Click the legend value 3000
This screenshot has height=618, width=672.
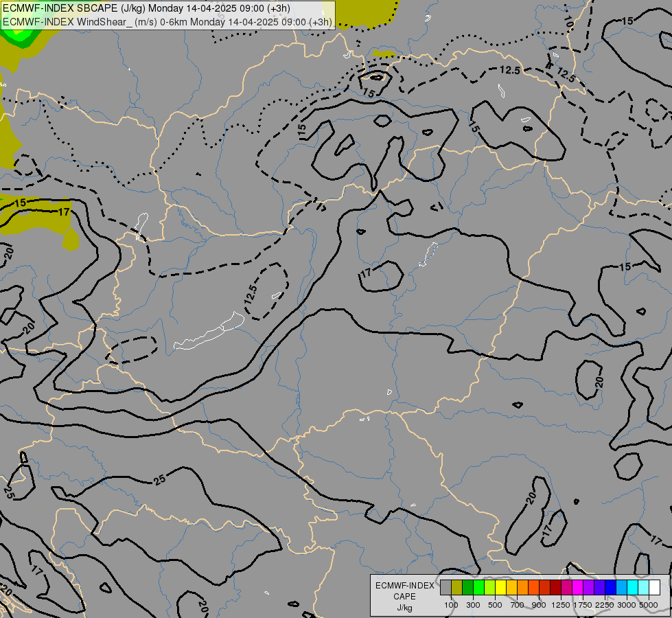point(627,605)
